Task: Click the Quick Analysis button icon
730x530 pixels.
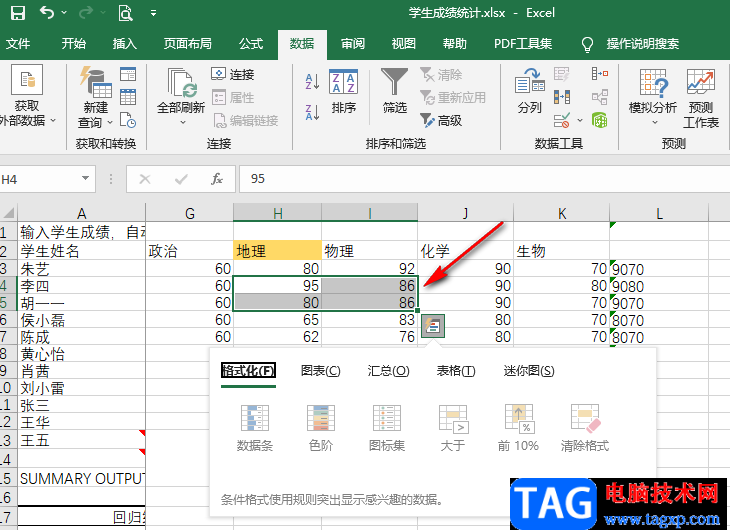Action: point(433,326)
